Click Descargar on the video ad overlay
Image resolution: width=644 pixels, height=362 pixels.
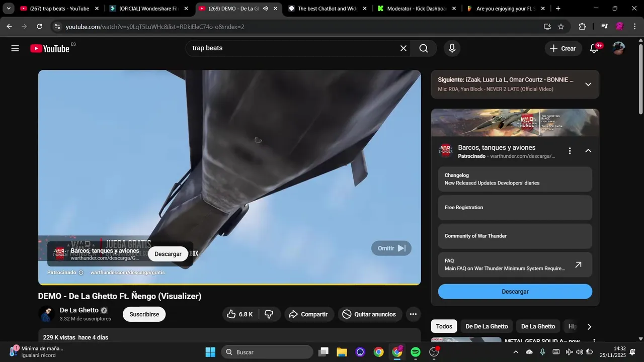[168, 254]
